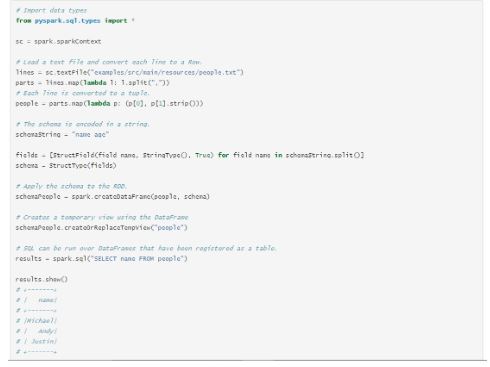Click the pyspark.sql.types module name
The height and width of the screenshot is (367, 490).
[x=68, y=21]
